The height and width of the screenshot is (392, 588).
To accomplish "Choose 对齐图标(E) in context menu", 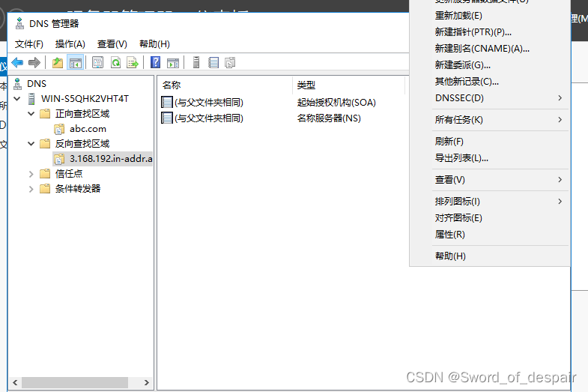I will 490,218.
